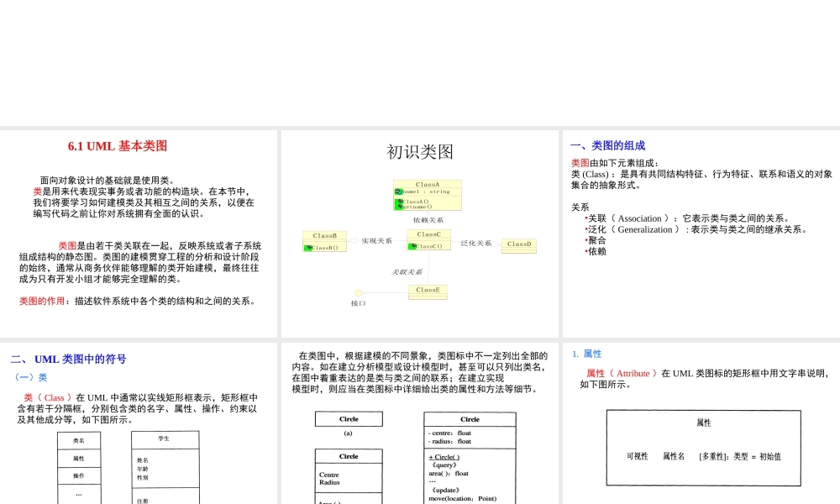Click the green ClassB() operation icon
Viewport: 840px width, 504px height.
[x=307, y=247]
